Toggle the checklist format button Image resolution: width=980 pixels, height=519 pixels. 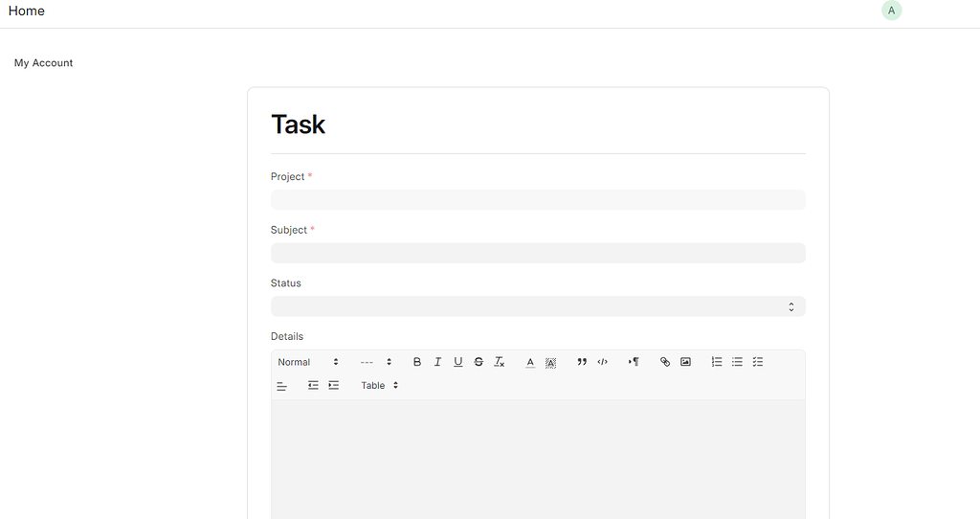(758, 362)
